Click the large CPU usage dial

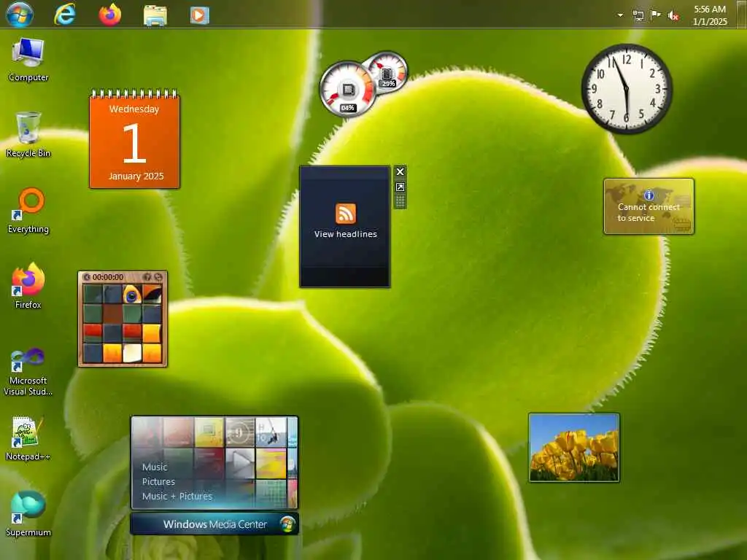point(348,90)
